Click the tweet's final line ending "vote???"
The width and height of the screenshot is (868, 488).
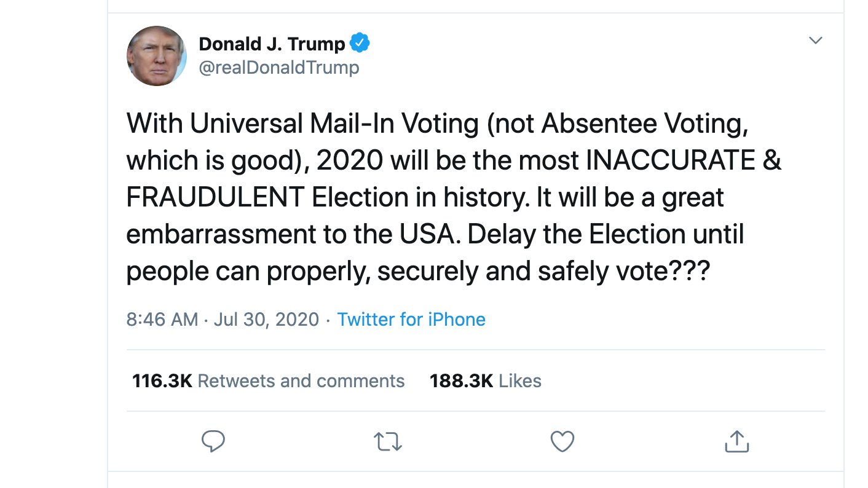pyautogui.click(x=418, y=271)
